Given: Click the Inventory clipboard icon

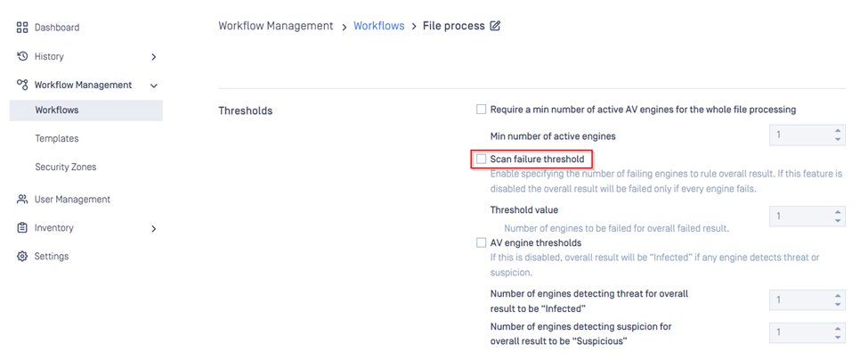Looking at the screenshot, I should tap(23, 228).
